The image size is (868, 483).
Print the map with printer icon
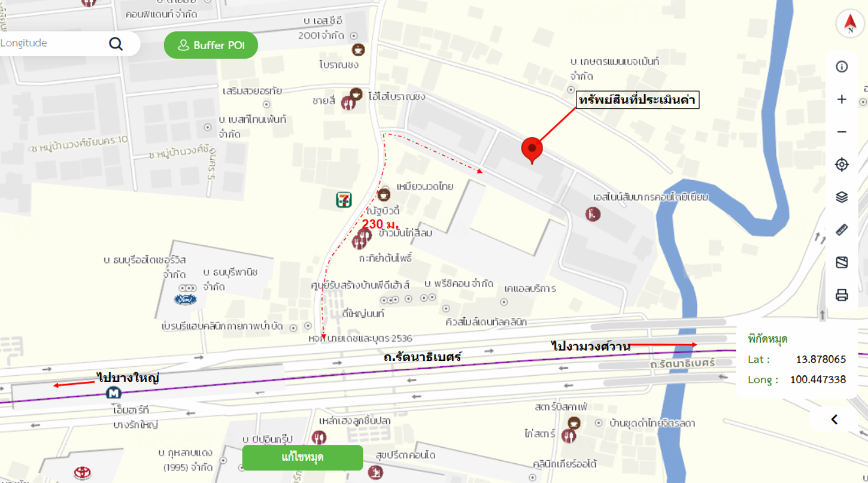[x=842, y=295]
